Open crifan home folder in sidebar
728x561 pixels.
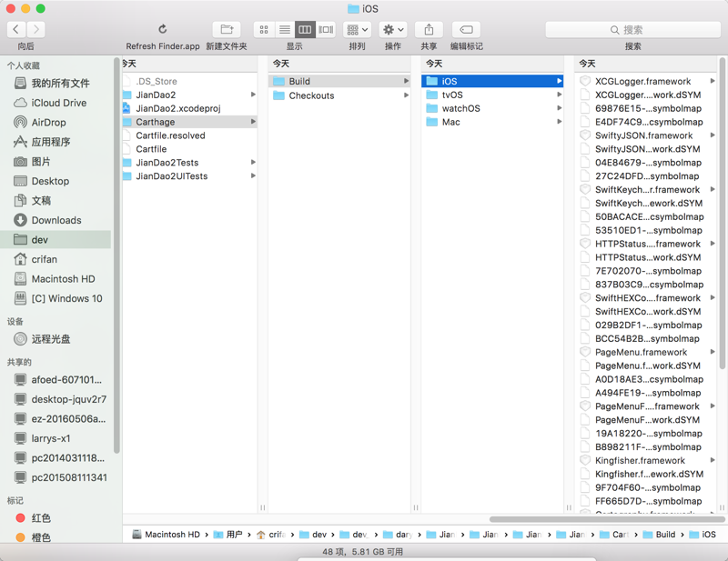click(56, 259)
